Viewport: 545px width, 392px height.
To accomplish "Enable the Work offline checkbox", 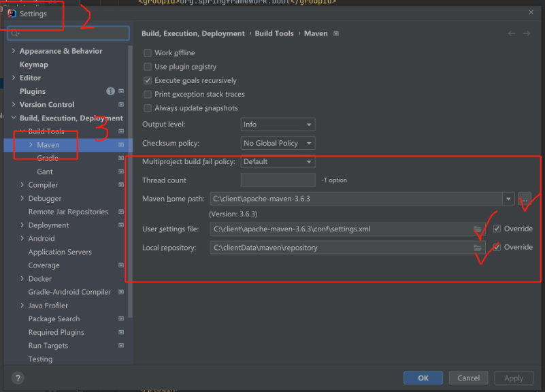I will [148, 53].
